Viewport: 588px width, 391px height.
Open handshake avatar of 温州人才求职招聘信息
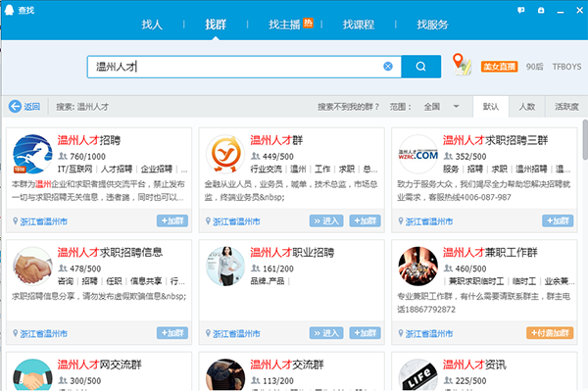[32, 267]
